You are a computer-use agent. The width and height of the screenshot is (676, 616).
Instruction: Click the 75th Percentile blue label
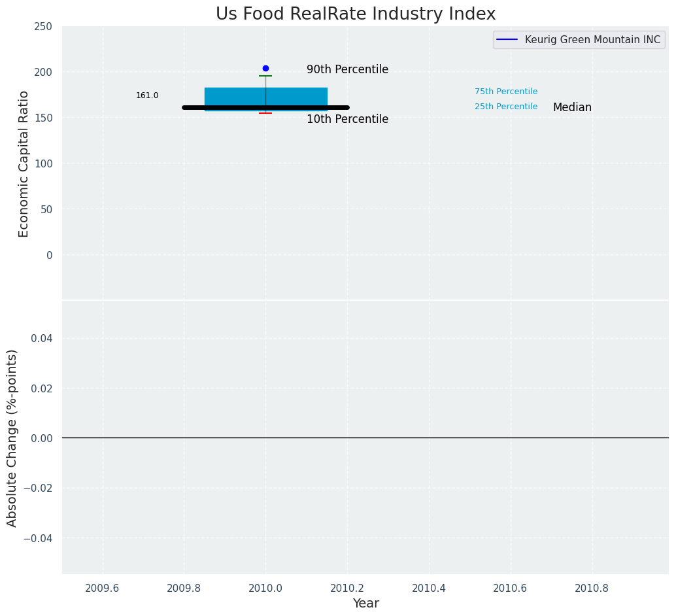[506, 92]
